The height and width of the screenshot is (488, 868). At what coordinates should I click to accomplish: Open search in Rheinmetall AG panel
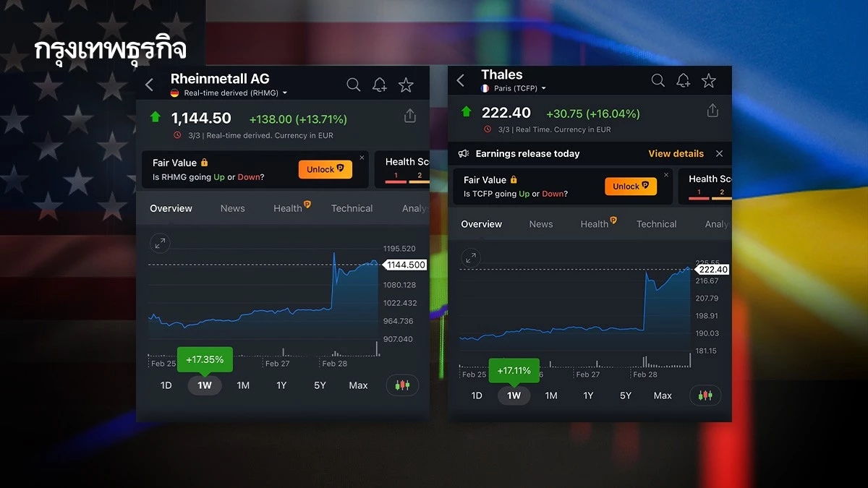[x=353, y=85]
